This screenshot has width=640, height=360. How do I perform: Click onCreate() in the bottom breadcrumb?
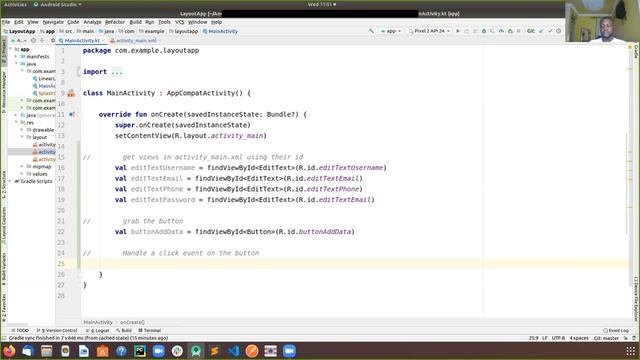point(132,322)
